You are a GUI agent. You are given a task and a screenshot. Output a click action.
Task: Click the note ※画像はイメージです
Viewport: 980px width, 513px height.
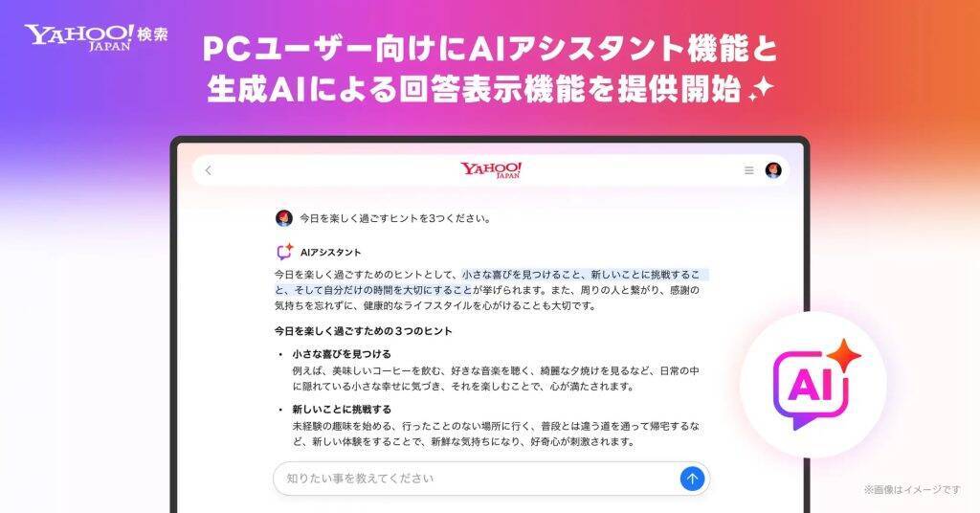click(x=912, y=490)
